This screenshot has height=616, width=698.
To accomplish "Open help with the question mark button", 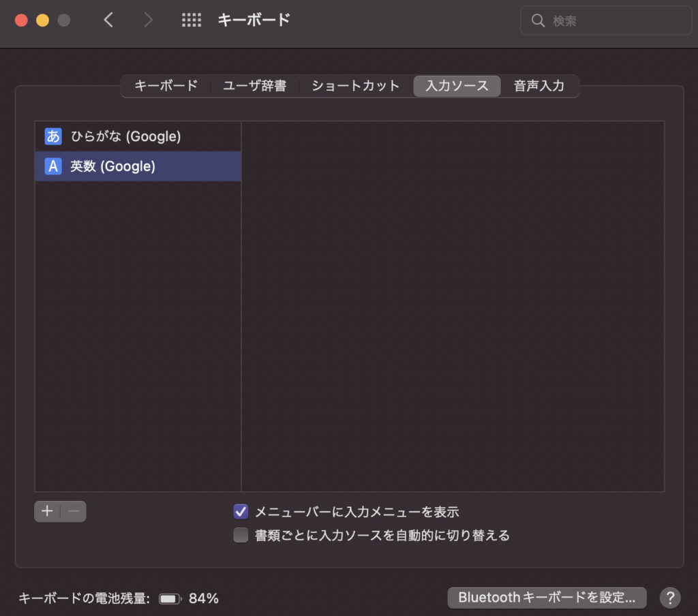I will pos(670,598).
